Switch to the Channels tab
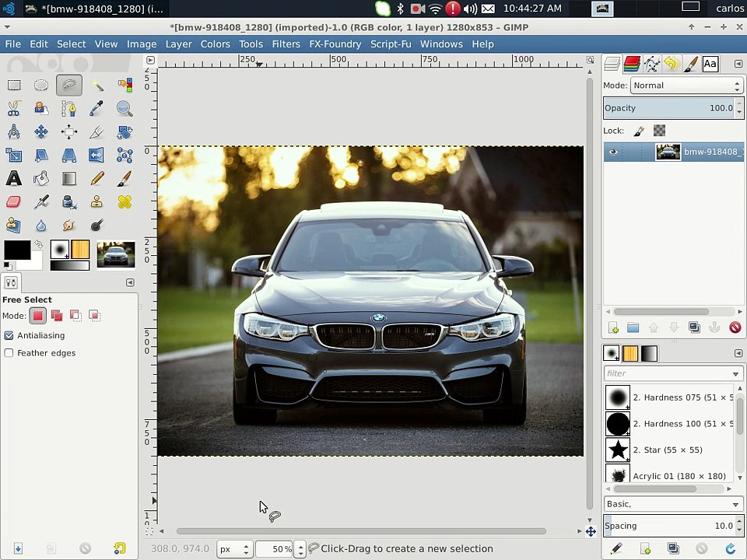Image resolution: width=747 pixels, height=560 pixels. [x=632, y=64]
